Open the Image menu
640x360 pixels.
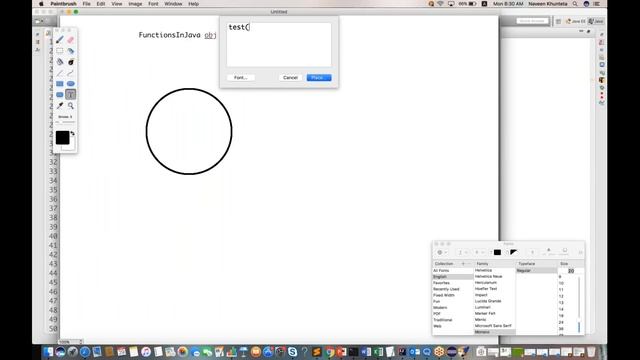coord(135,4)
